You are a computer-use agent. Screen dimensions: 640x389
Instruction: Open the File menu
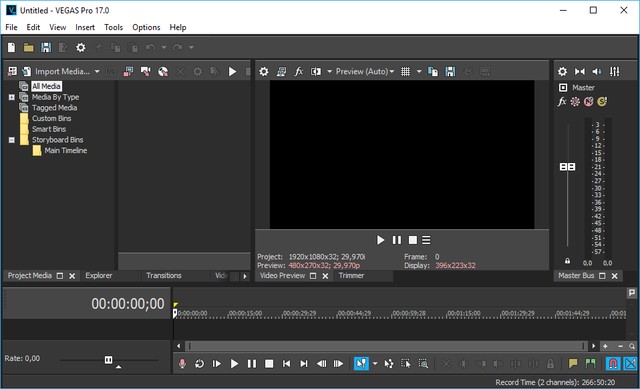point(11,27)
